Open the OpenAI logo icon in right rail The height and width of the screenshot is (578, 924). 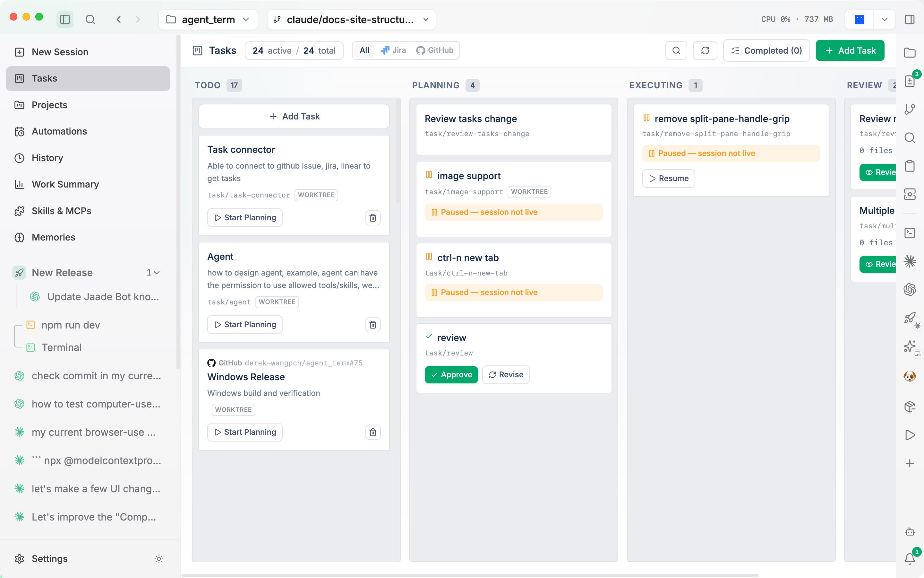coord(910,290)
